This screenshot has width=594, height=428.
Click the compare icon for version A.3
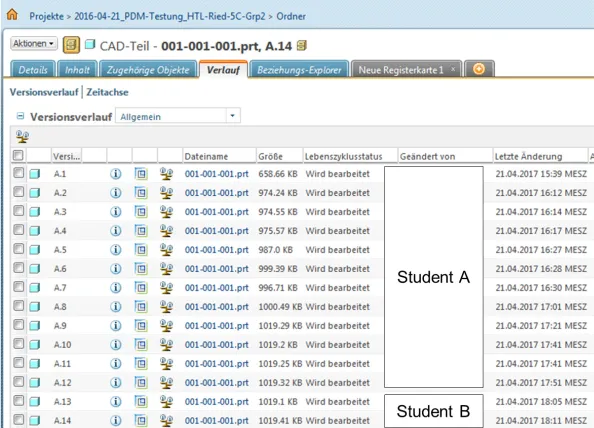pyautogui.click(x=166, y=212)
